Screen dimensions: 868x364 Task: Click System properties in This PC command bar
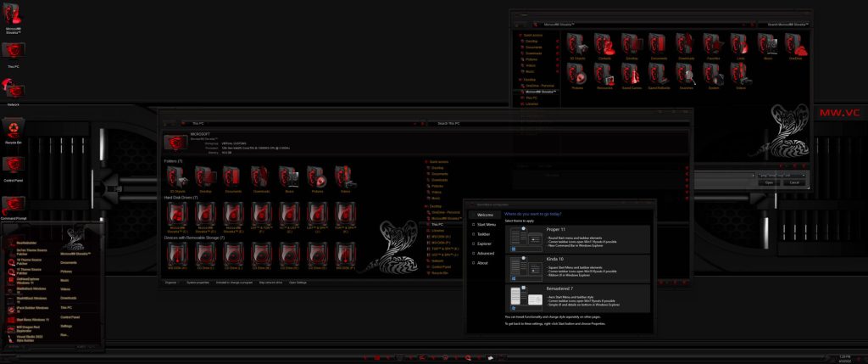(x=198, y=282)
